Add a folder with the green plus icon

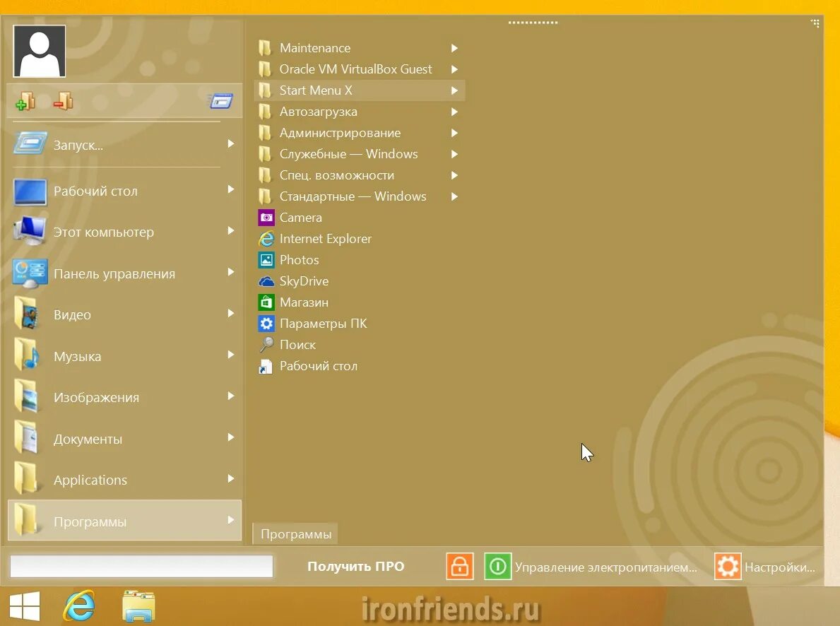click(25, 101)
